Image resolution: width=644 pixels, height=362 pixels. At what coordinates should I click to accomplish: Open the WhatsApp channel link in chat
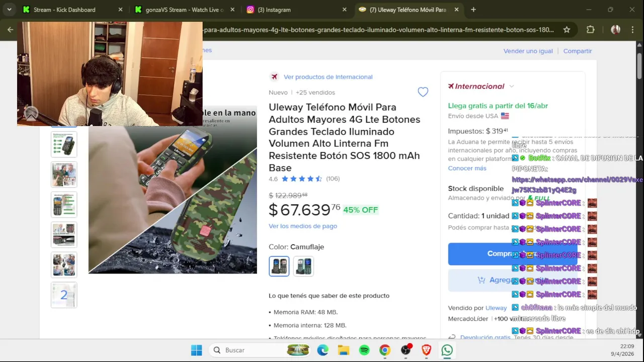577,185
